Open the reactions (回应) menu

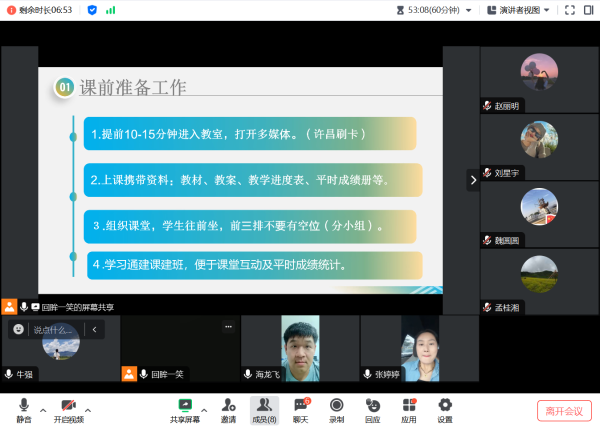(372, 408)
